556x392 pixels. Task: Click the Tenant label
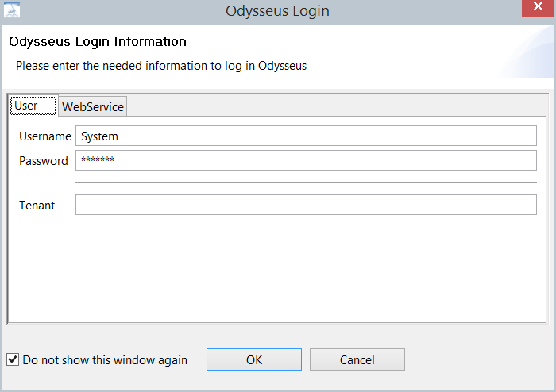37,206
